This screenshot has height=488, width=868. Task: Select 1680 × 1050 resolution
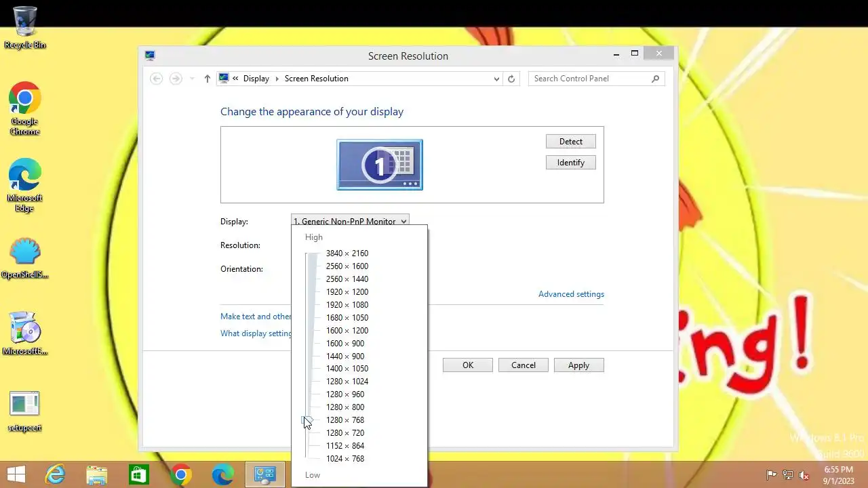click(347, 318)
